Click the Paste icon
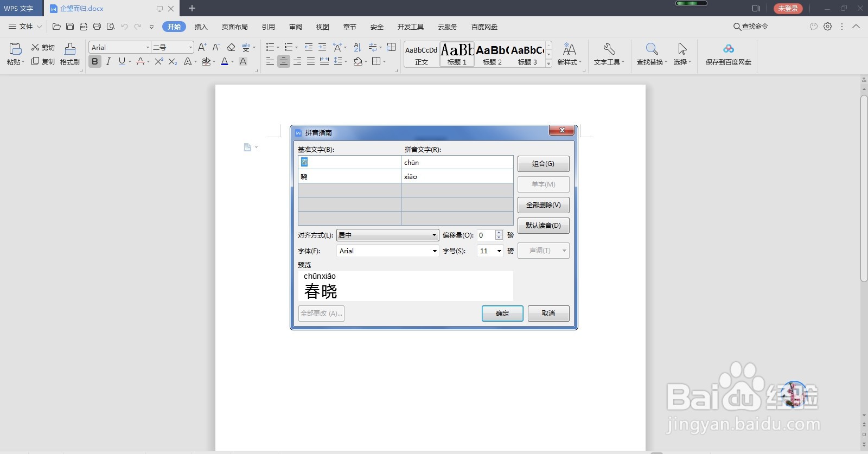 click(15, 49)
